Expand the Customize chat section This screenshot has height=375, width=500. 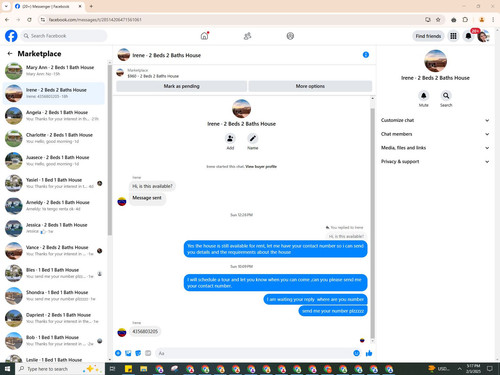pyautogui.click(x=435, y=120)
